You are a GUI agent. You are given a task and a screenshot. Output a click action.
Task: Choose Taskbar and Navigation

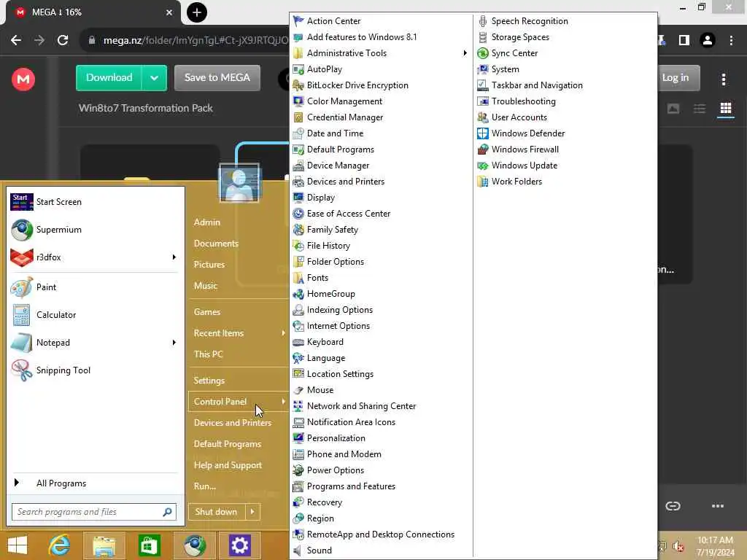tap(537, 85)
